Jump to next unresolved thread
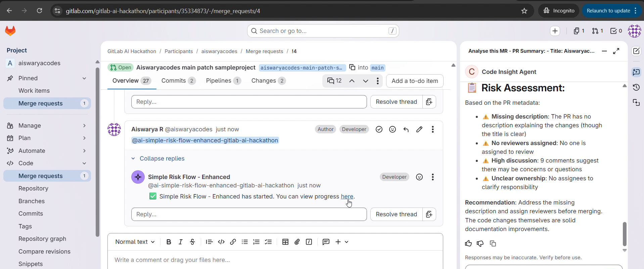The image size is (644, 269). (x=365, y=81)
